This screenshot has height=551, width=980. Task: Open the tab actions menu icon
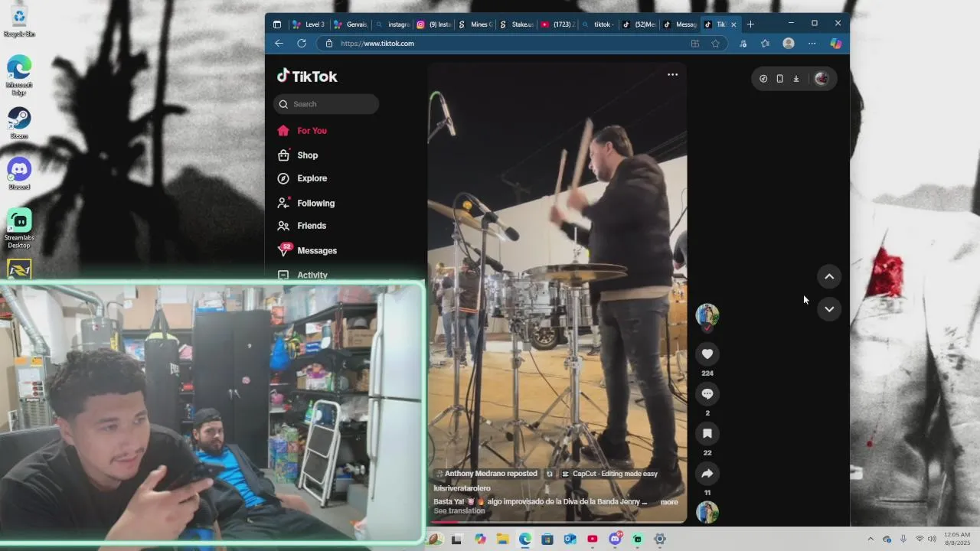[x=277, y=24]
